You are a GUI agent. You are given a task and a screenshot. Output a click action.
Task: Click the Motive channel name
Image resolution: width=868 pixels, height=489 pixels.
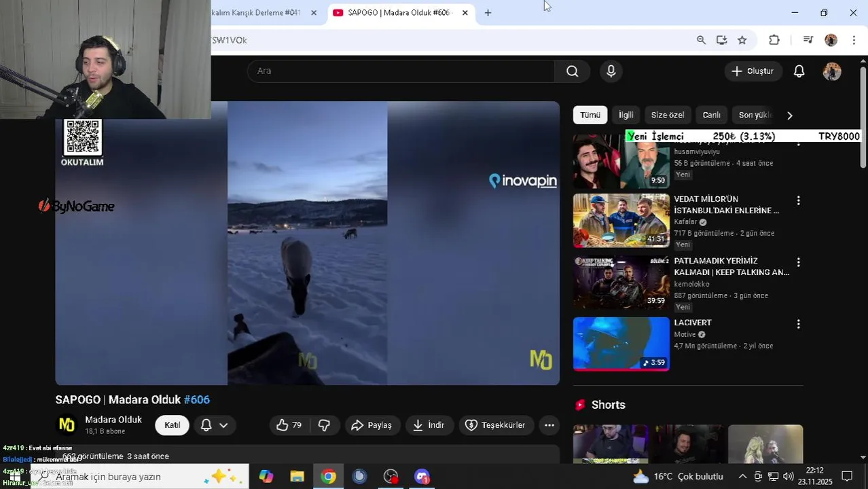(x=685, y=335)
